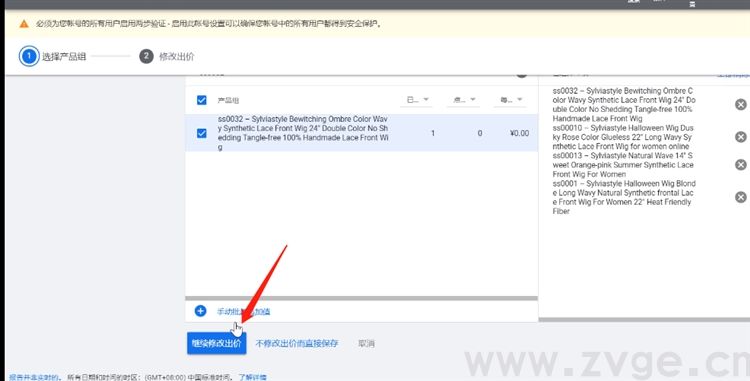750x381 pixels.
Task: Click step 1 circle 选择产品组
Action: [x=29, y=56]
